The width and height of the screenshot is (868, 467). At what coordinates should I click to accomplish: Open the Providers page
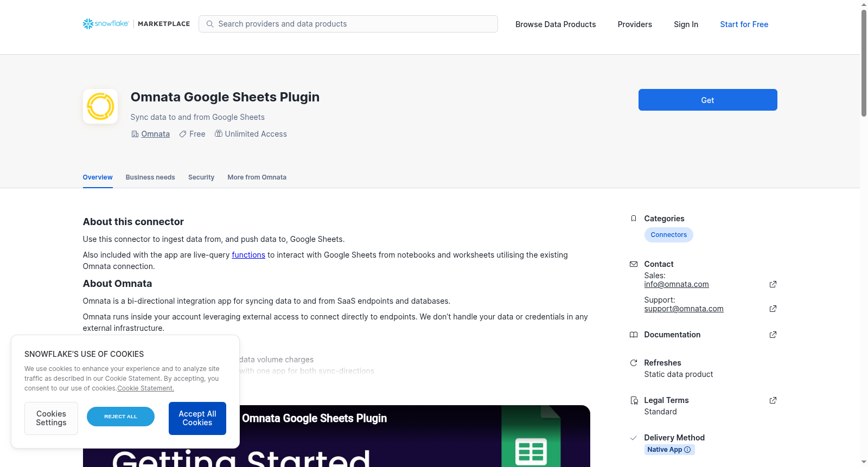635,24
